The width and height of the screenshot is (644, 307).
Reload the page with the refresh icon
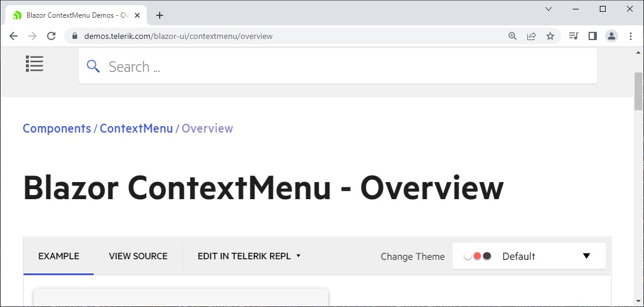click(51, 36)
